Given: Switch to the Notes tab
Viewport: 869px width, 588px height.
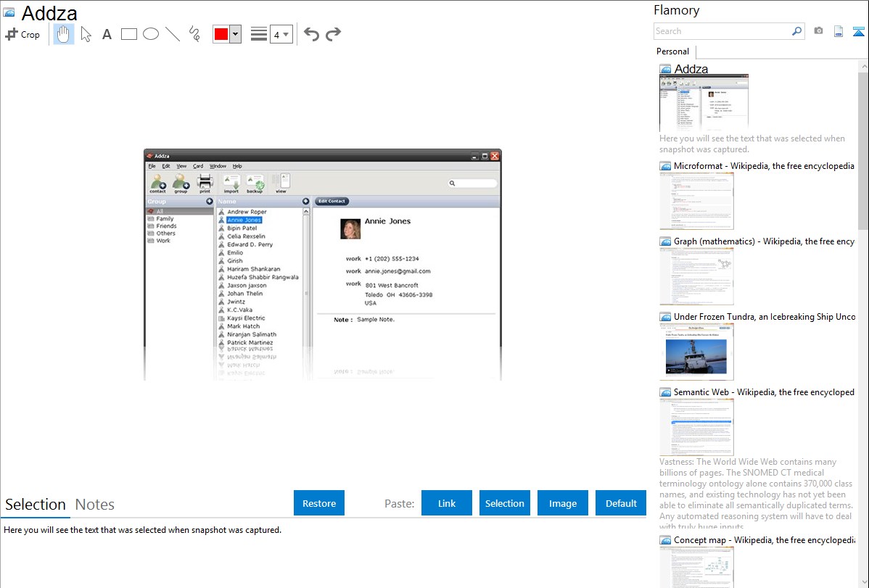Looking at the screenshot, I should (x=95, y=505).
